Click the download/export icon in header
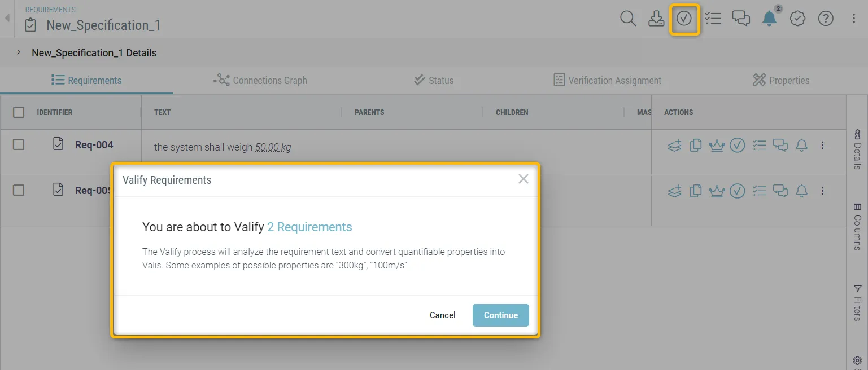The image size is (868, 370). click(656, 19)
